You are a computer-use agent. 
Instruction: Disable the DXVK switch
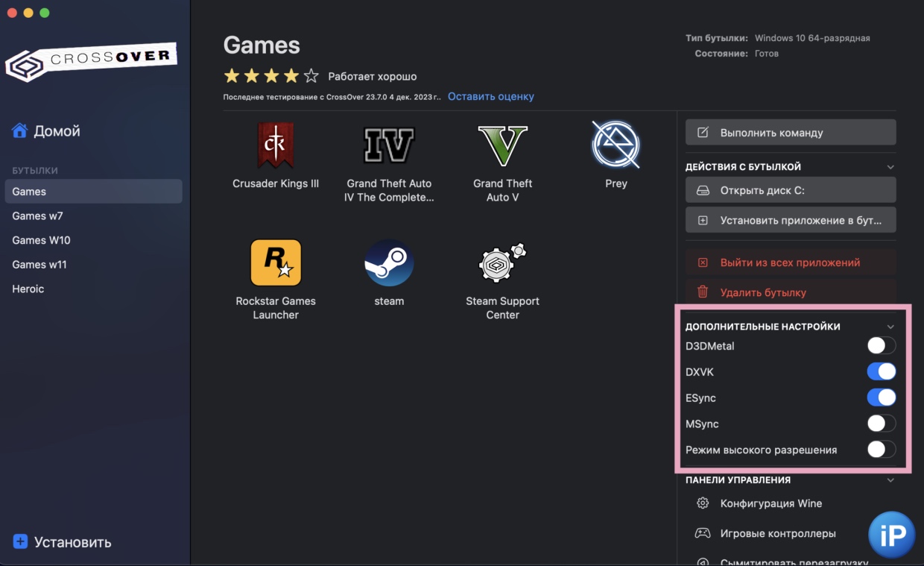tap(881, 371)
